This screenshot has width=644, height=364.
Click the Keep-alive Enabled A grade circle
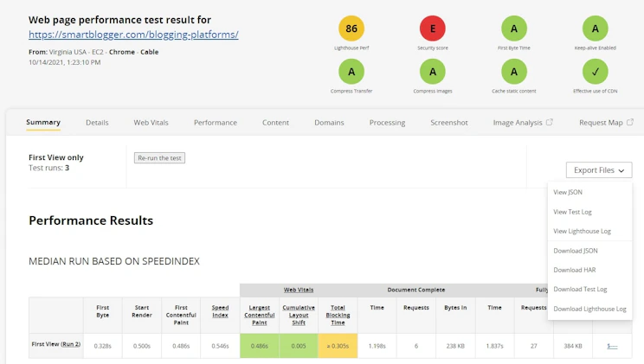596,29
